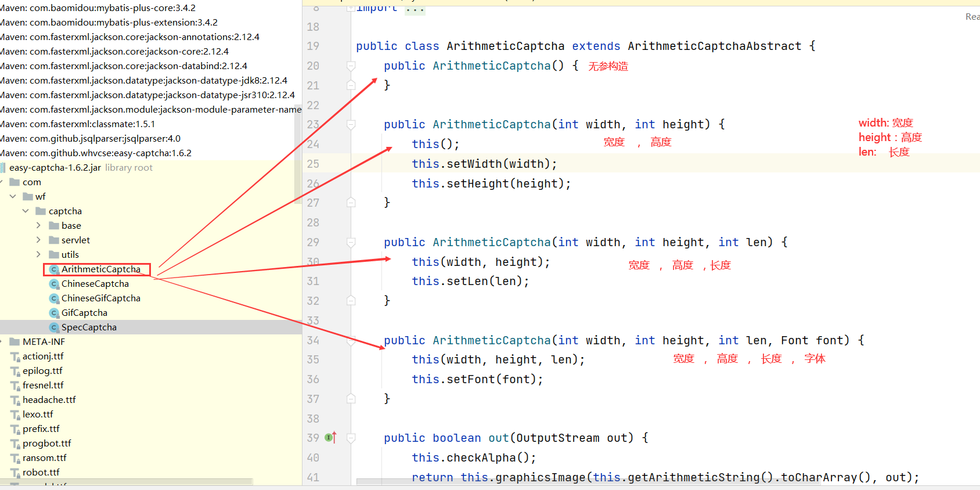
Task: Collapse the captcha package node
Action: tap(26, 211)
